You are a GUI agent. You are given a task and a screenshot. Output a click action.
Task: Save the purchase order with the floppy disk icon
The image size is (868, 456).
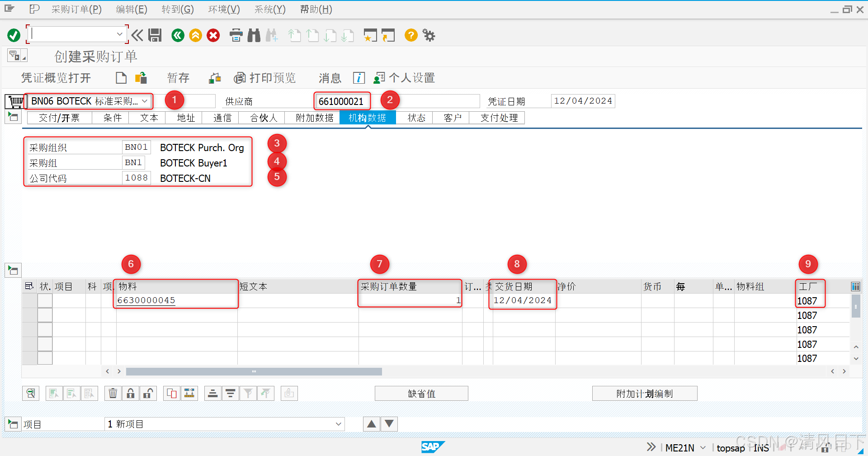155,35
